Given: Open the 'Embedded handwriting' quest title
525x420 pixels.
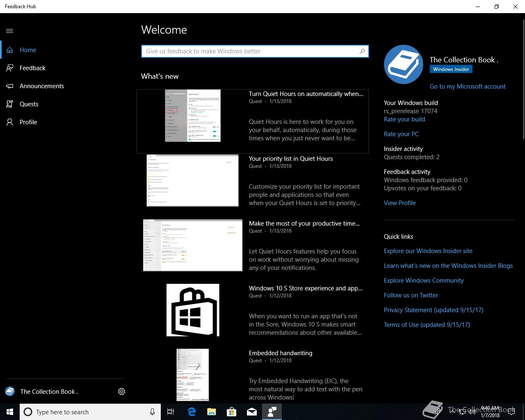Looking at the screenshot, I should click(281, 353).
